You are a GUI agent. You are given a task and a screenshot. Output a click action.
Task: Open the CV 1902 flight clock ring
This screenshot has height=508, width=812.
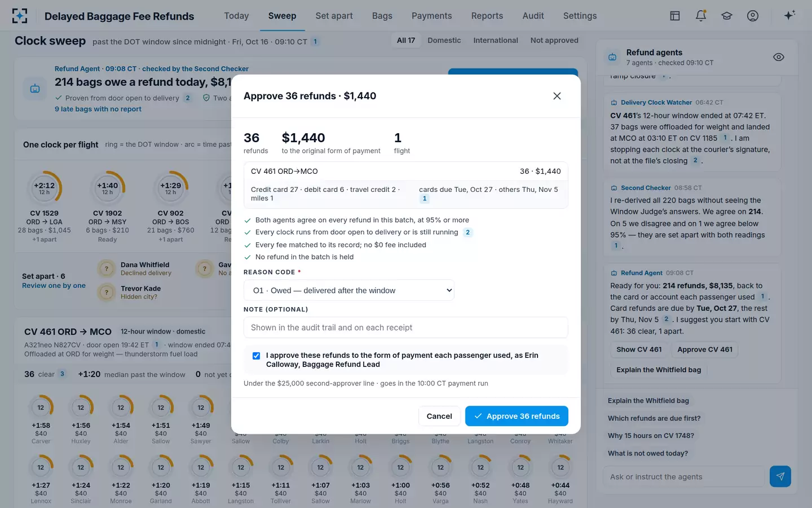[108, 188]
